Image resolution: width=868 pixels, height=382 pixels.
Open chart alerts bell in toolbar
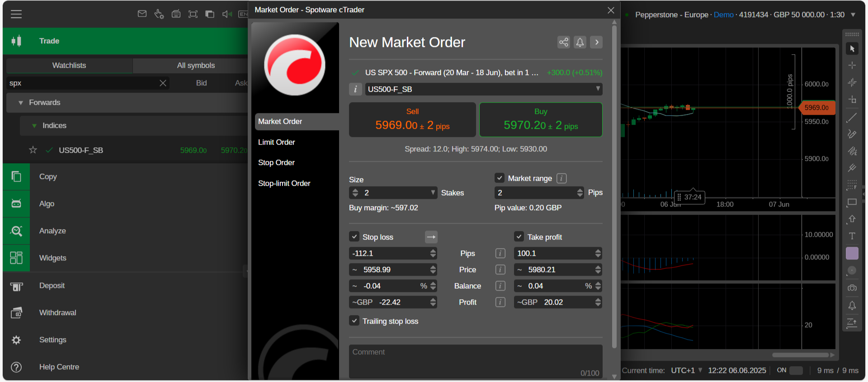(852, 306)
